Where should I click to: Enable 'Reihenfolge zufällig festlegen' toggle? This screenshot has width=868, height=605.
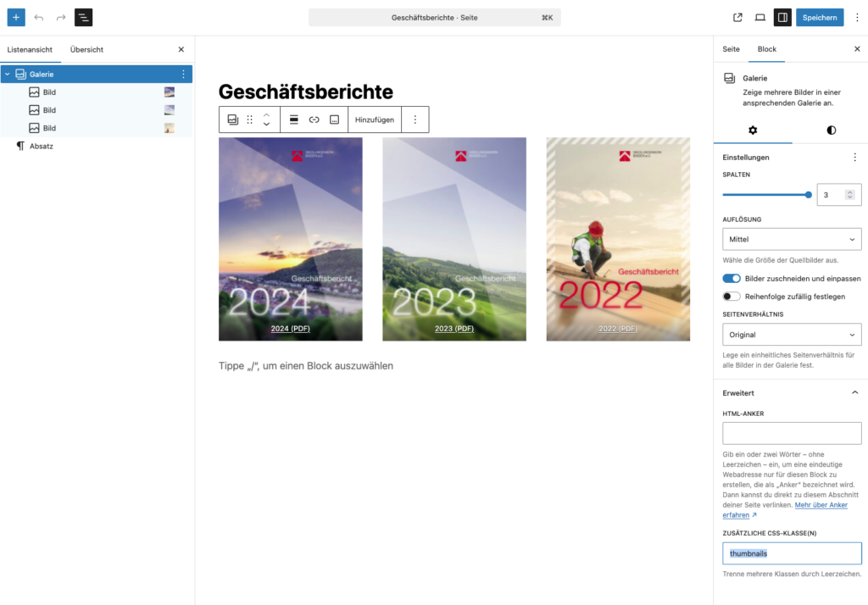[732, 297]
